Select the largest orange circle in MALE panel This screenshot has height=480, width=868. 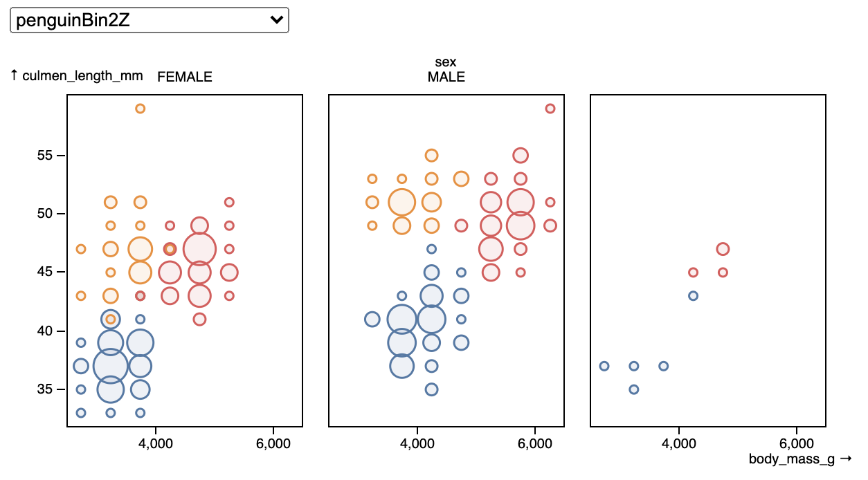coord(401,203)
